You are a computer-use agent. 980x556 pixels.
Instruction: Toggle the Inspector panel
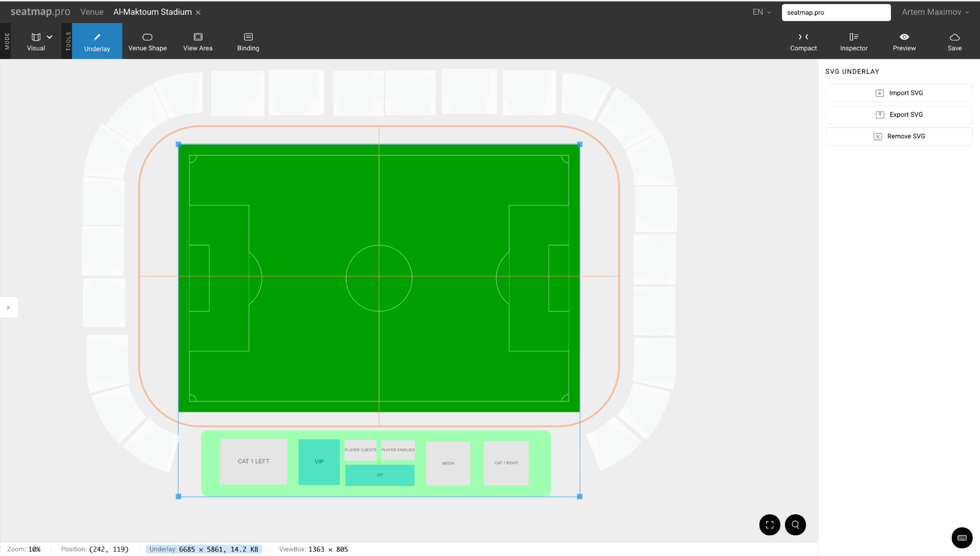854,41
